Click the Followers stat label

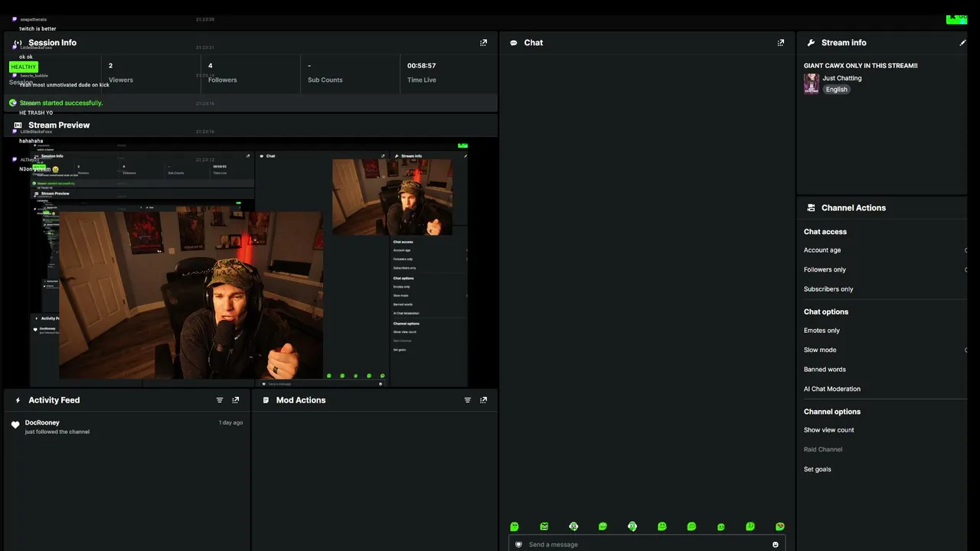(223, 80)
